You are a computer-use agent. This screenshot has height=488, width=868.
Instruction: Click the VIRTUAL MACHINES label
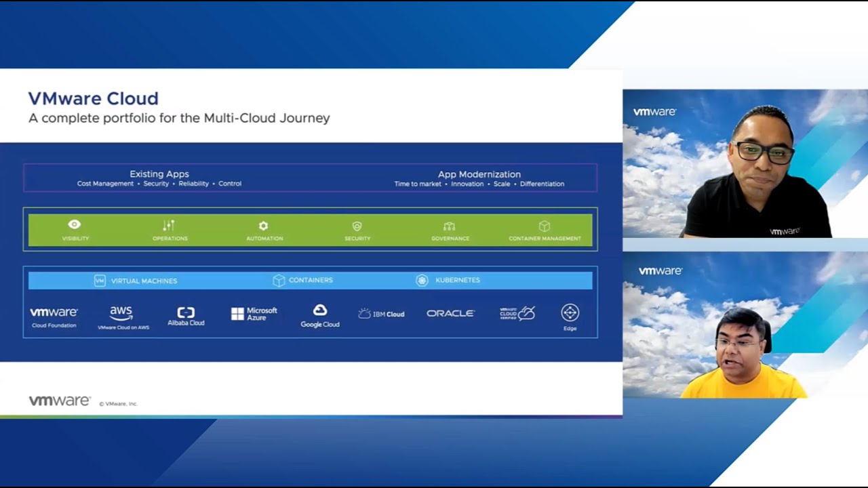click(144, 281)
